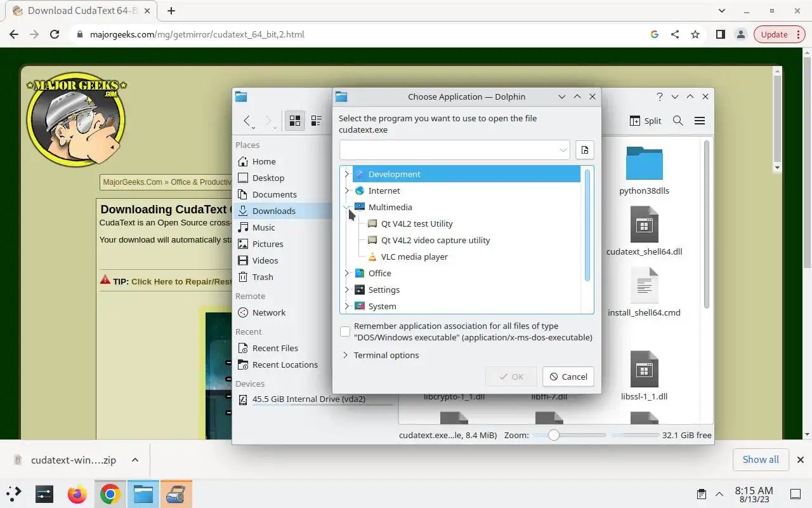Expand the Development category
Image resolution: width=812 pixels, height=508 pixels.
pyautogui.click(x=346, y=174)
